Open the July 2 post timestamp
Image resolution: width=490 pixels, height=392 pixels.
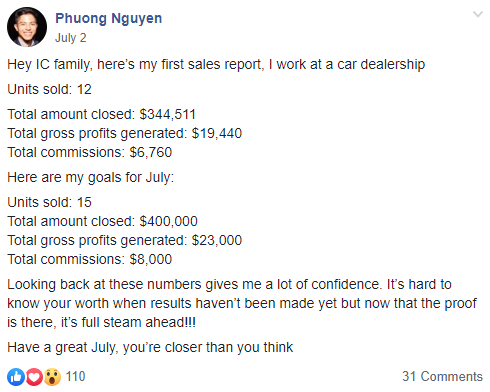click(x=71, y=38)
